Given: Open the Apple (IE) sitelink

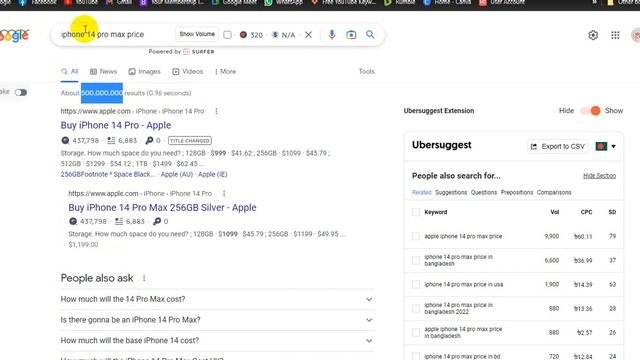Looking at the screenshot, I should click(x=213, y=174).
